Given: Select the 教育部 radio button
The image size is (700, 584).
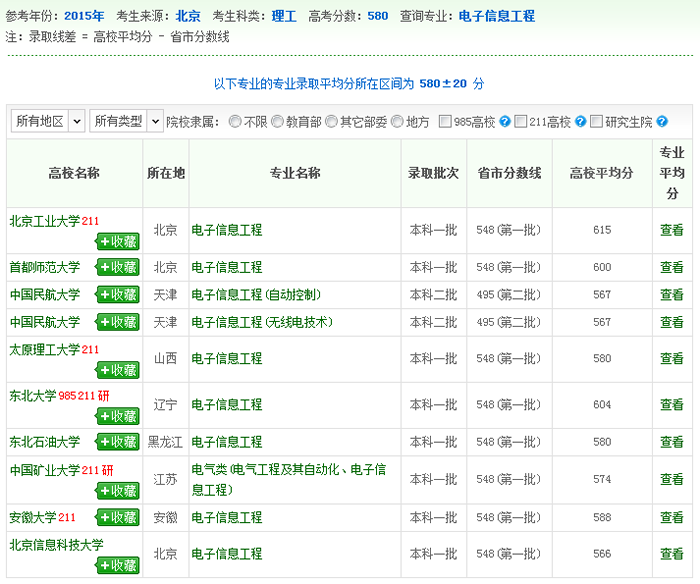Looking at the screenshot, I should (x=277, y=121).
